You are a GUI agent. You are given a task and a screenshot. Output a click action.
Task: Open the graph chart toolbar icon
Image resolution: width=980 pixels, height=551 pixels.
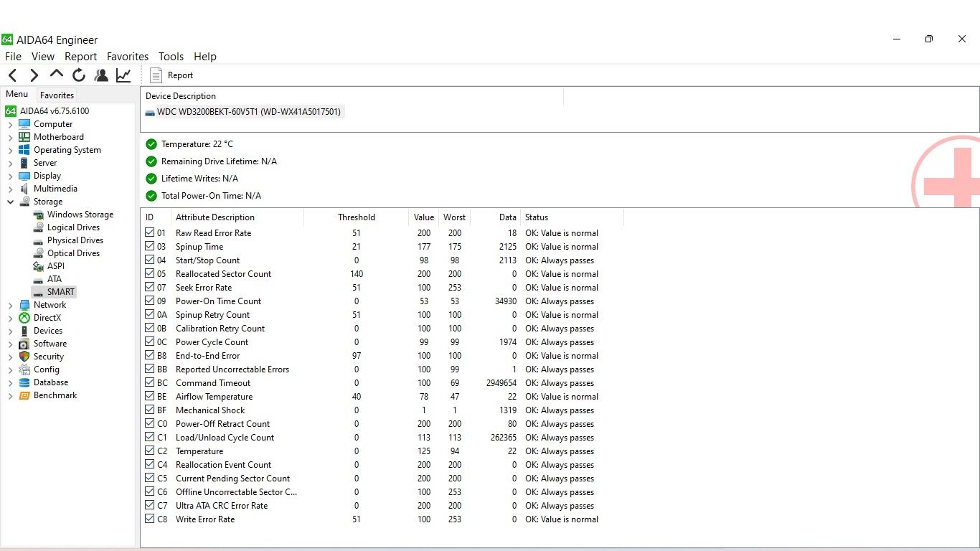[123, 75]
